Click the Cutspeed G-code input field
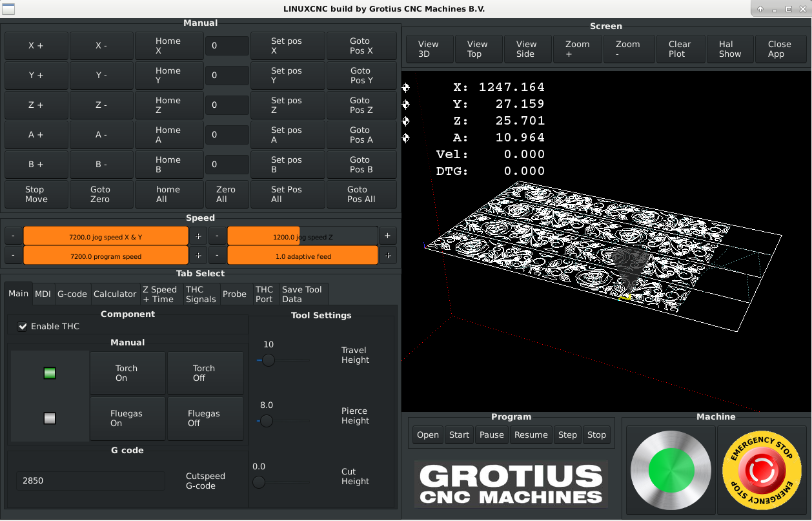The image size is (812, 521). click(90, 480)
